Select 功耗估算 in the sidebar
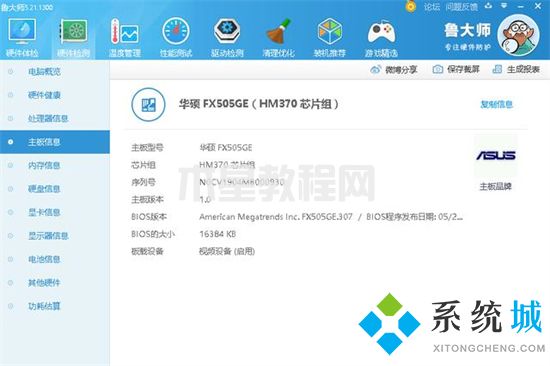This screenshot has height=366, width=550. pos(55,306)
